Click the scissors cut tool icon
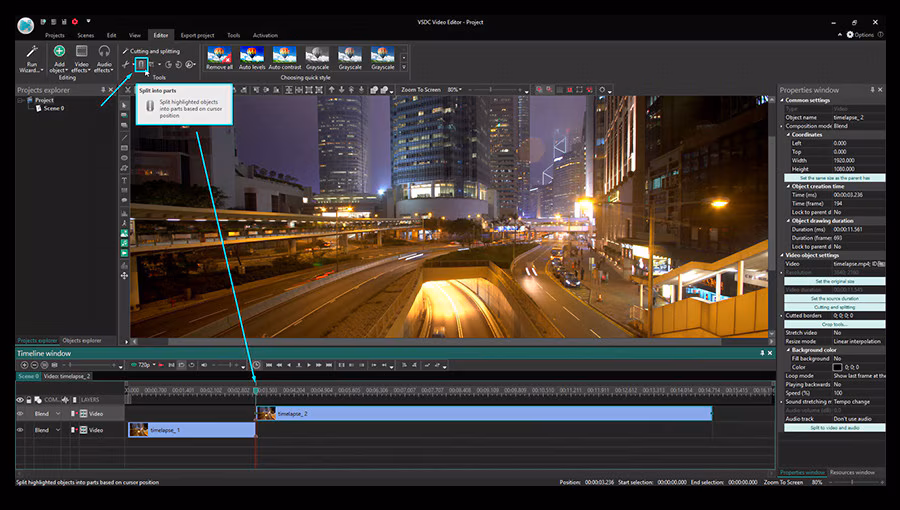The width and height of the screenshot is (900, 510). point(126,65)
